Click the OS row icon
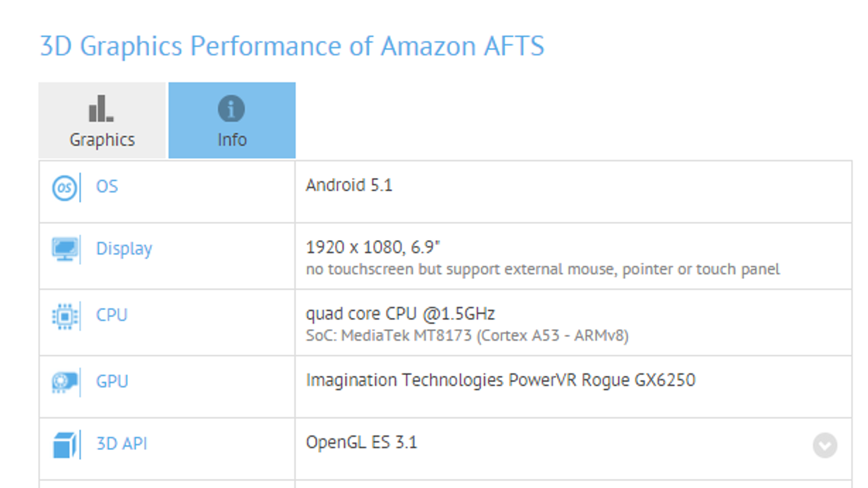 pos(65,188)
